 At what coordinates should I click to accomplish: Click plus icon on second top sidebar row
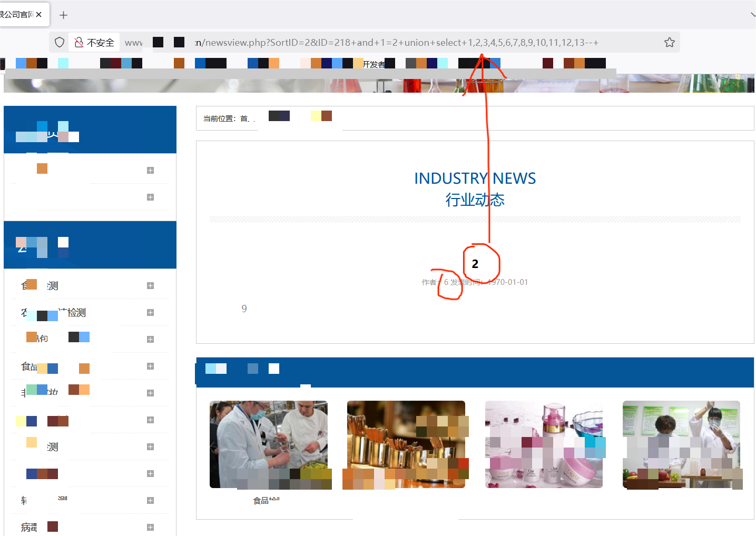pyautogui.click(x=150, y=197)
